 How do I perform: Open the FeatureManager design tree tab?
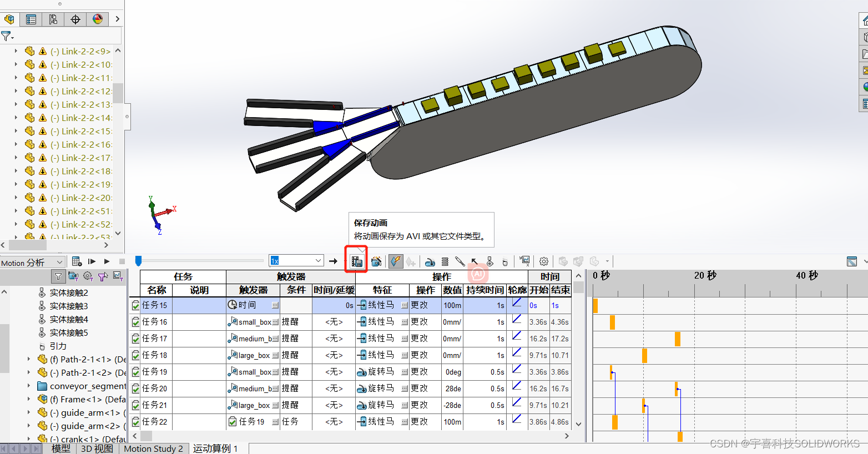[x=9, y=19]
